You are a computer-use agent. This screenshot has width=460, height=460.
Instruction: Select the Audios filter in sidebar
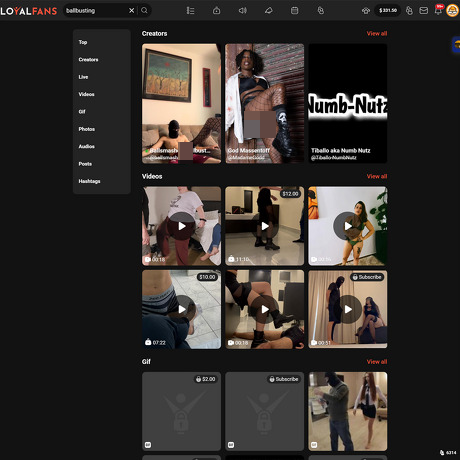(86, 146)
